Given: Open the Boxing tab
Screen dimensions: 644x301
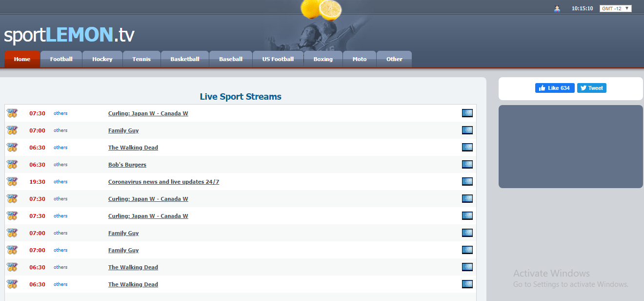Looking at the screenshot, I should pos(323,59).
